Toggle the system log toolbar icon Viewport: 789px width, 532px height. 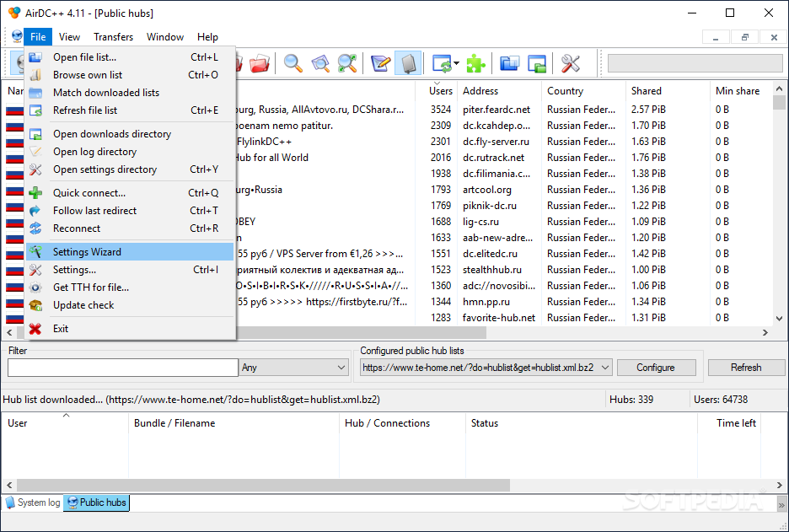(x=408, y=63)
